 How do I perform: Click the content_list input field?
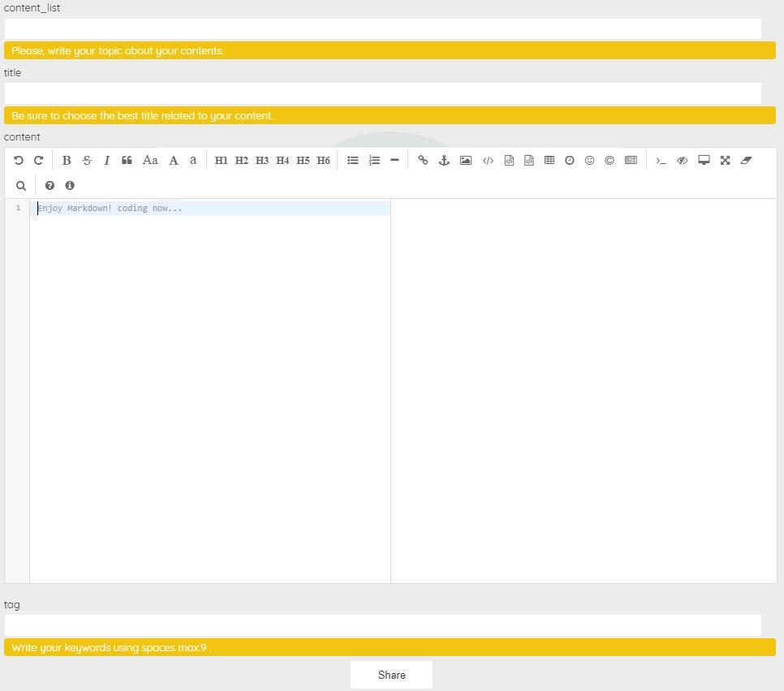click(x=383, y=29)
